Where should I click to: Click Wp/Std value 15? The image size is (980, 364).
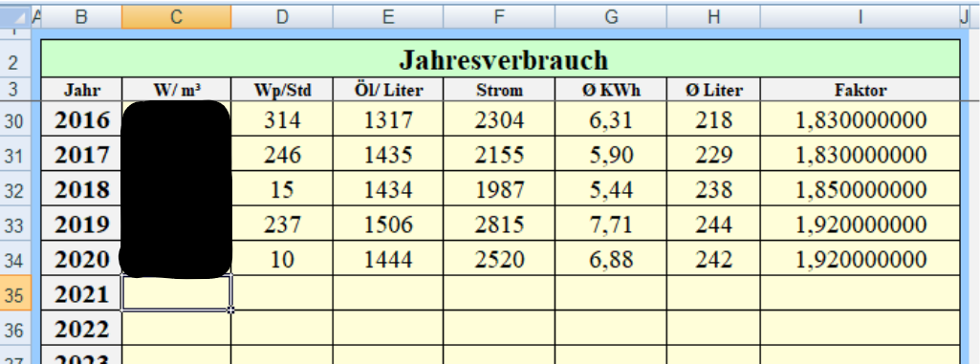click(x=282, y=189)
